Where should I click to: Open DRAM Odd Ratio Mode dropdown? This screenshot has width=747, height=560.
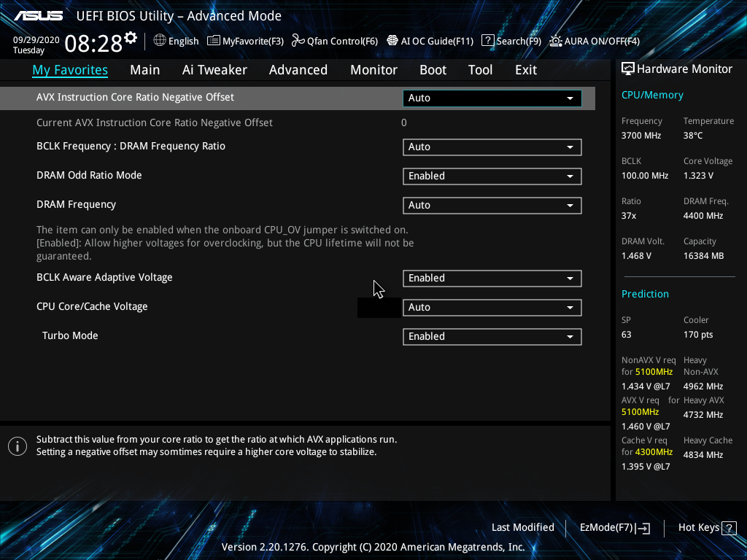tap(492, 176)
